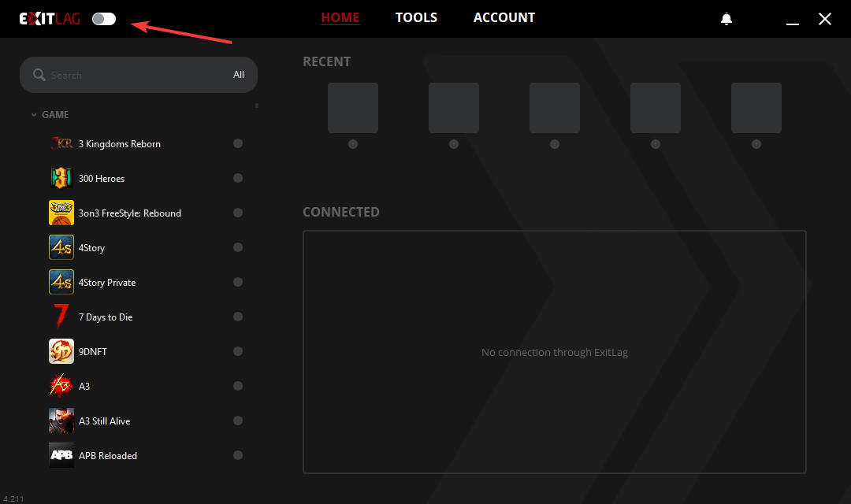The image size is (851, 504).
Task: Click the version number 4.211
Action: [13, 499]
